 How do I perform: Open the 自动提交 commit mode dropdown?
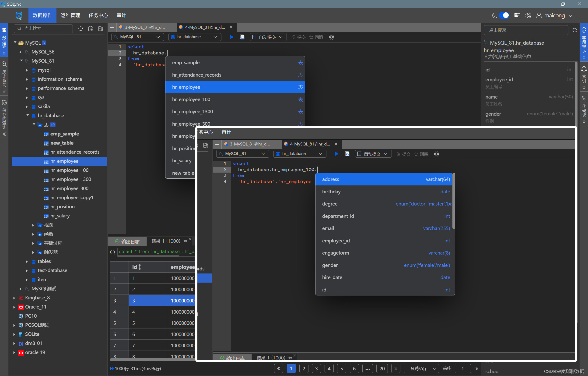point(268,37)
